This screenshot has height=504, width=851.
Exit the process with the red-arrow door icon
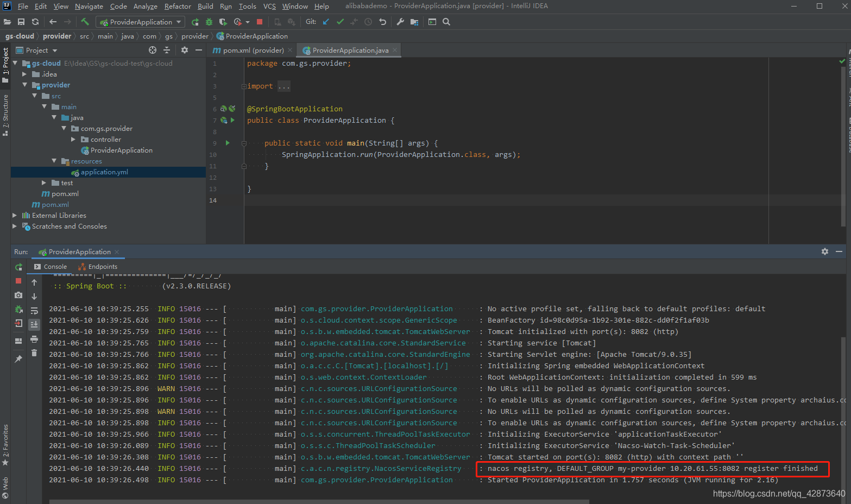[x=18, y=323]
